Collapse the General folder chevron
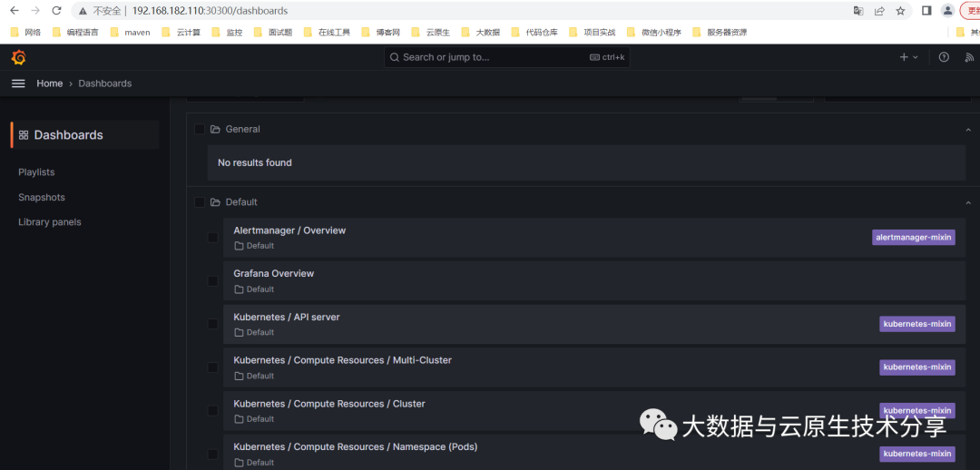Viewport: 980px width, 470px height. [968, 130]
